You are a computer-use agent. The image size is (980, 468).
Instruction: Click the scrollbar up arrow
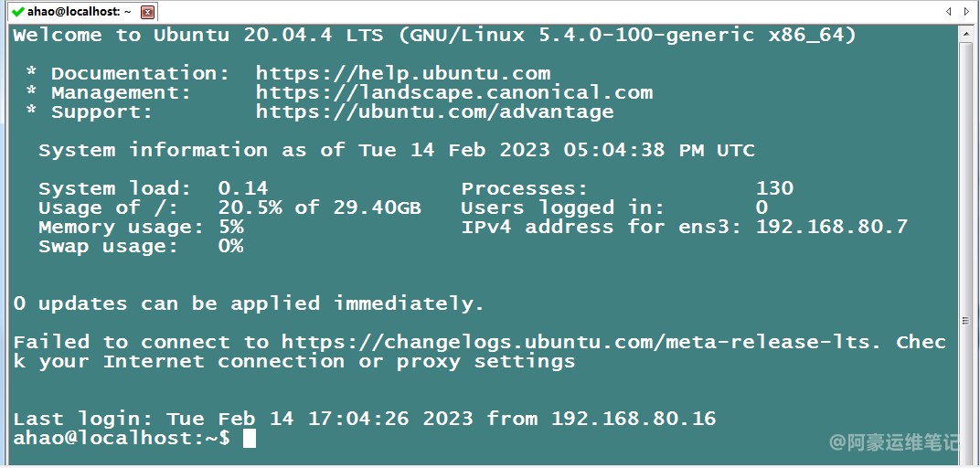point(966,33)
